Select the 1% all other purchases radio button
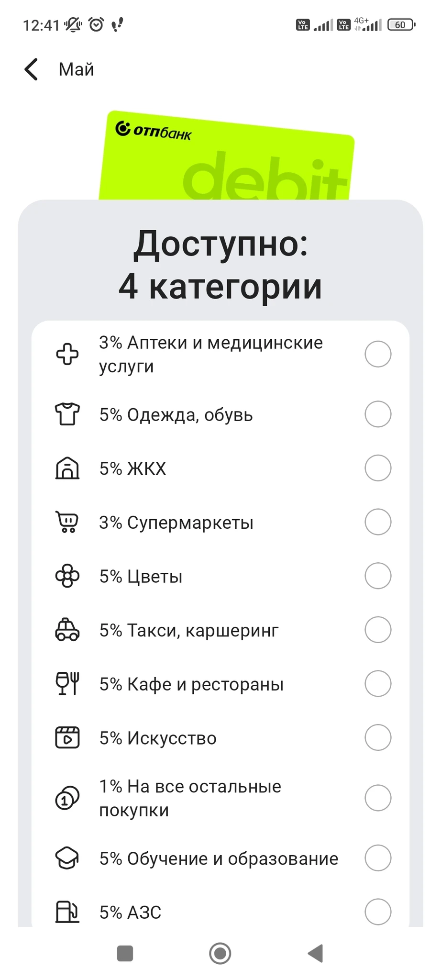The image size is (441, 980). pyautogui.click(x=378, y=798)
